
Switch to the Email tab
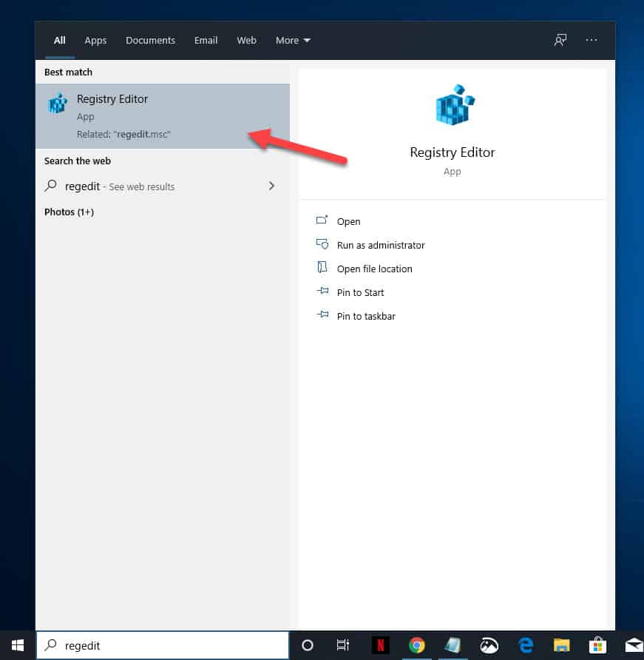206,41
